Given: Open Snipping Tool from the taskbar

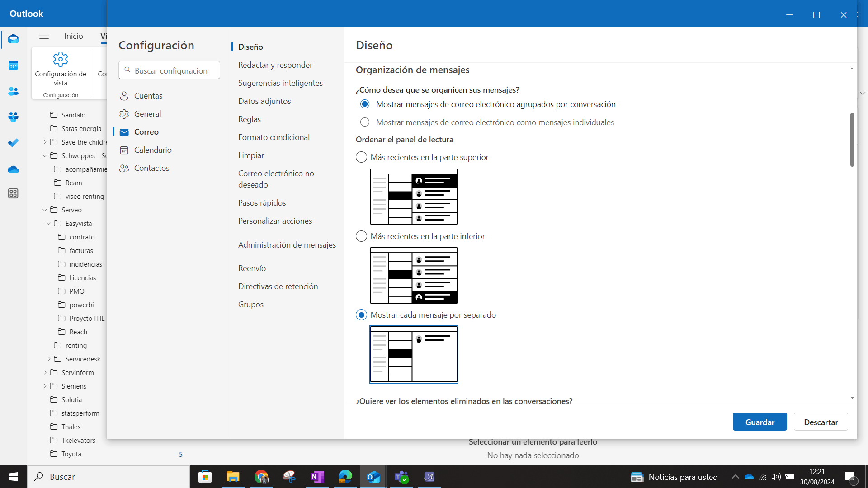Looking at the screenshot, I should 289,477.
